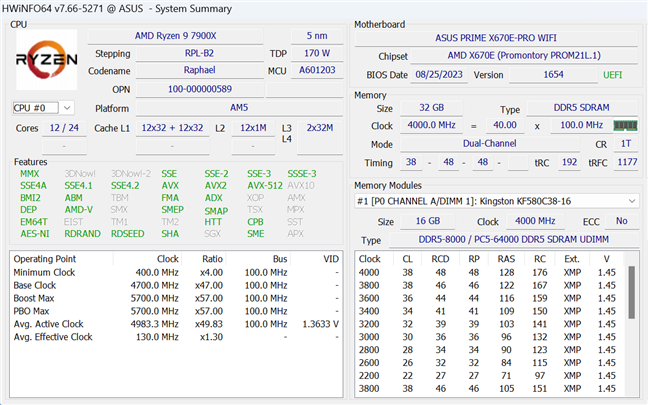Select the 40.00 memory multiplier field
Screen dimensions: 648x405
[505, 125]
